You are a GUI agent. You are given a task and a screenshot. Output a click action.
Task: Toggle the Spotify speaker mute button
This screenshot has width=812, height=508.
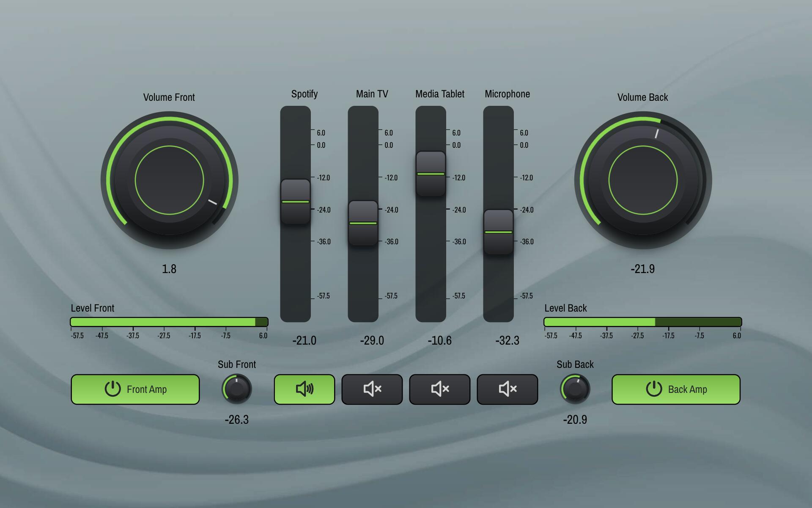(x=304, y=389)
